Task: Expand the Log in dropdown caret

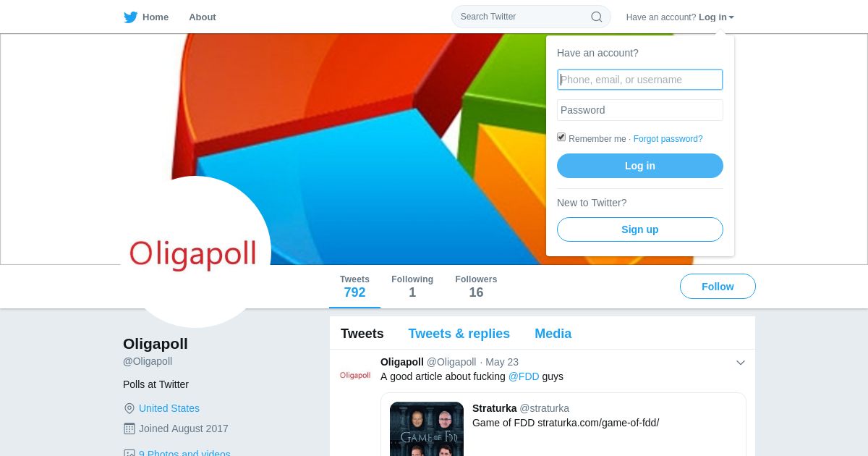Action: coord(731,17)
